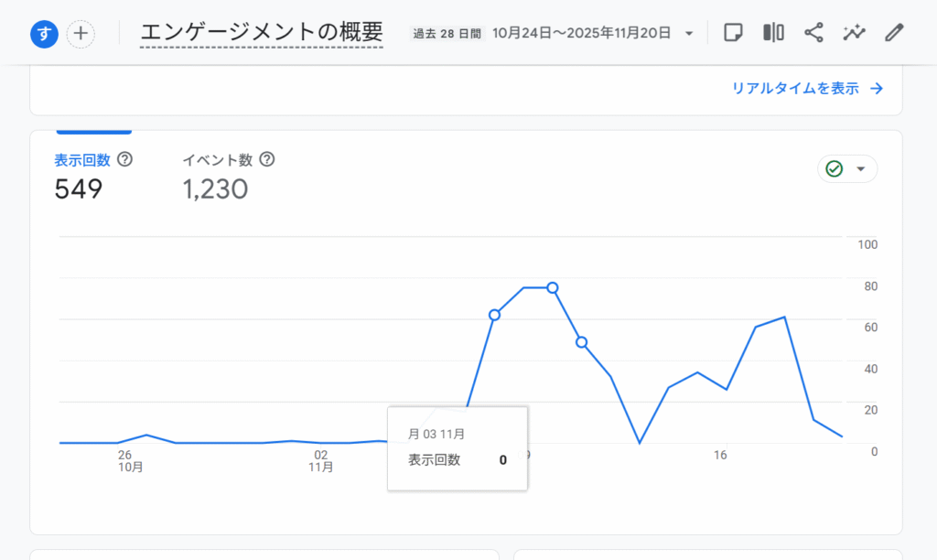Screen dimensions: 937x560
Task: Share this report via the share icon
Action: click(813, 33)
